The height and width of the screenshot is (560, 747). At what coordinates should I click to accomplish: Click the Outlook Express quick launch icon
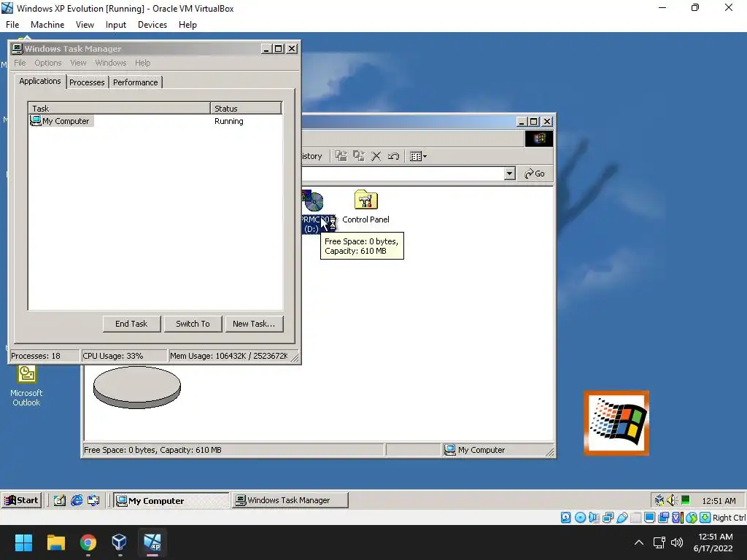(x=94, y=500)
